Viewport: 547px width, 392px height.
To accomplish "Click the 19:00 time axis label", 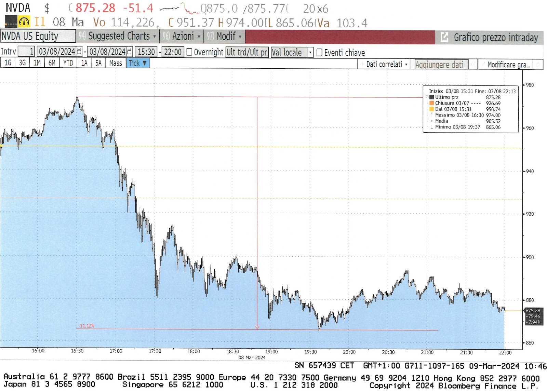I will pos(271,352).
